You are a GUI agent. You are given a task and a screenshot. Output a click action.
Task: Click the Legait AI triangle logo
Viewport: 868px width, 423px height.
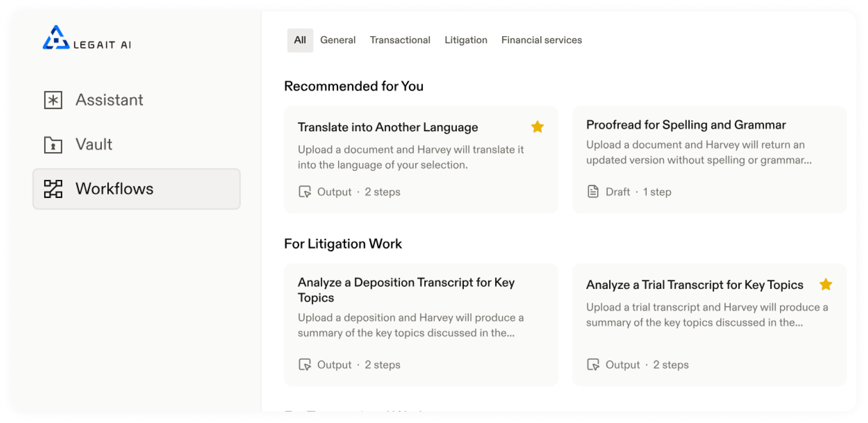[56, 37]
